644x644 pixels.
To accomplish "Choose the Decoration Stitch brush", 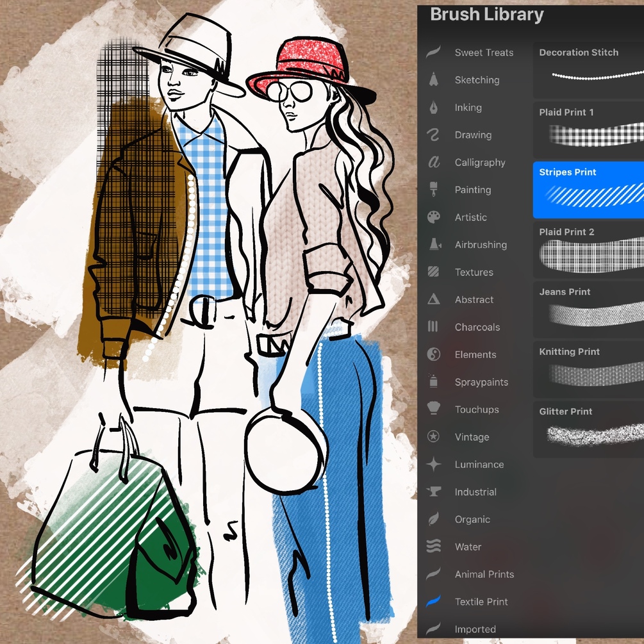I will point(588,70).
